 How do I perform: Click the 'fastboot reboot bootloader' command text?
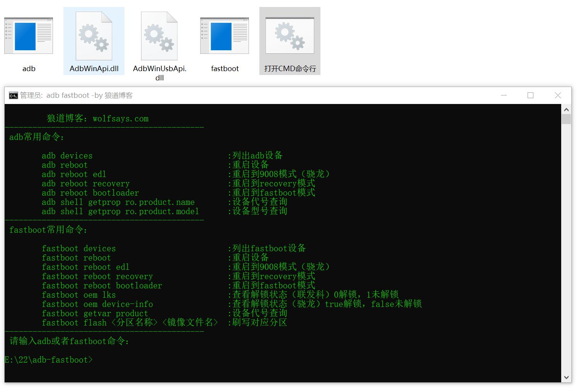tap(102, 286)
